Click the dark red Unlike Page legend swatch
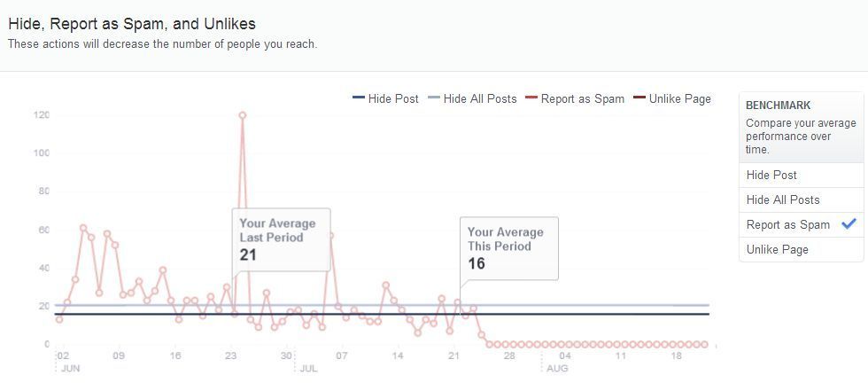The height and width of the screenshot is (383, 868). click(x=639, y=99)
